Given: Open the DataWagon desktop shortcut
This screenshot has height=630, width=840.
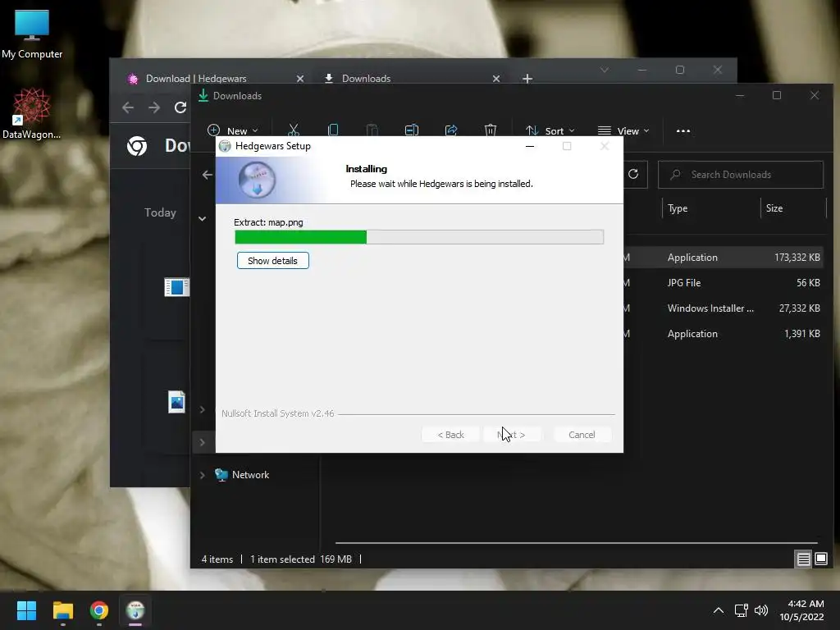Looking at the screenshot, I should [x=32, y=114].
